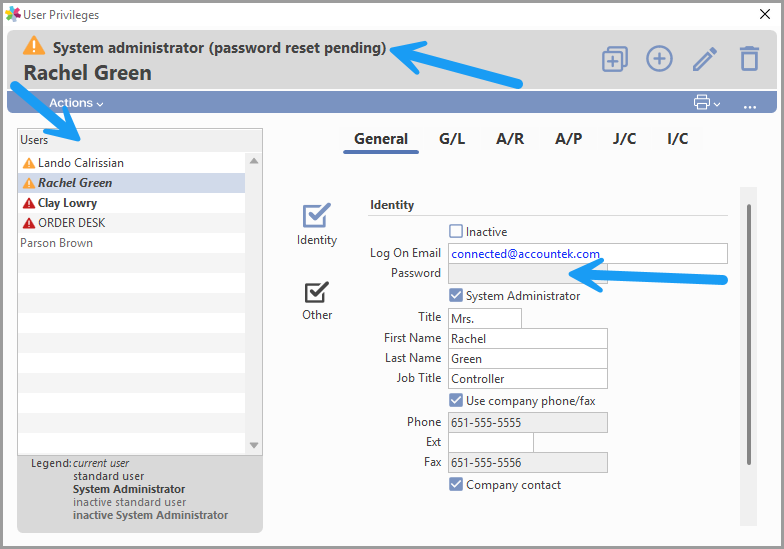
Task: Go to the I/C tab
Action: click(x=678, y=139)
